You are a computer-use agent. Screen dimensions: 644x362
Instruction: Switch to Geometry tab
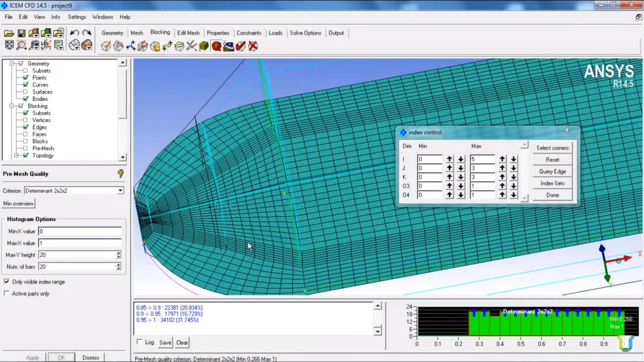pyautogui.click(x=112, y=33)
